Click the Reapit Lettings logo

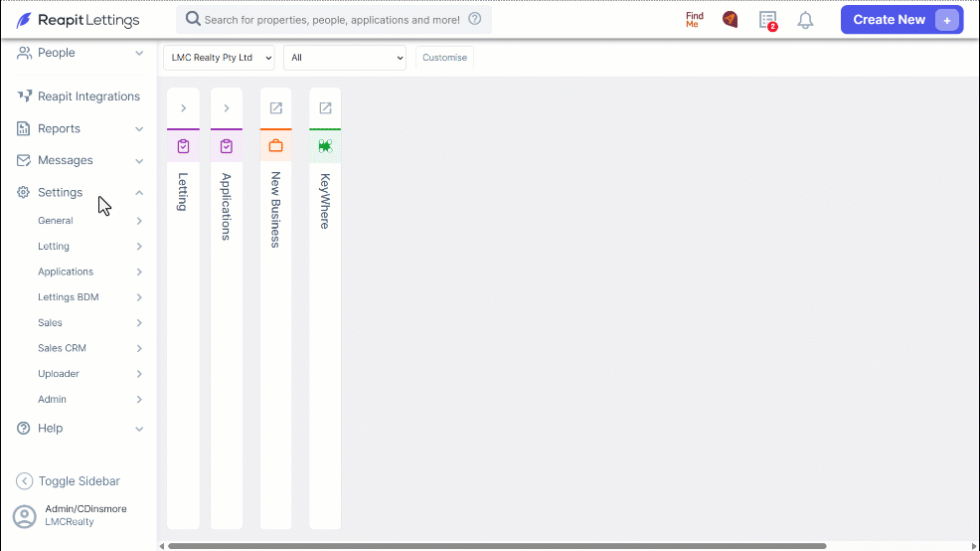(78, 20)
